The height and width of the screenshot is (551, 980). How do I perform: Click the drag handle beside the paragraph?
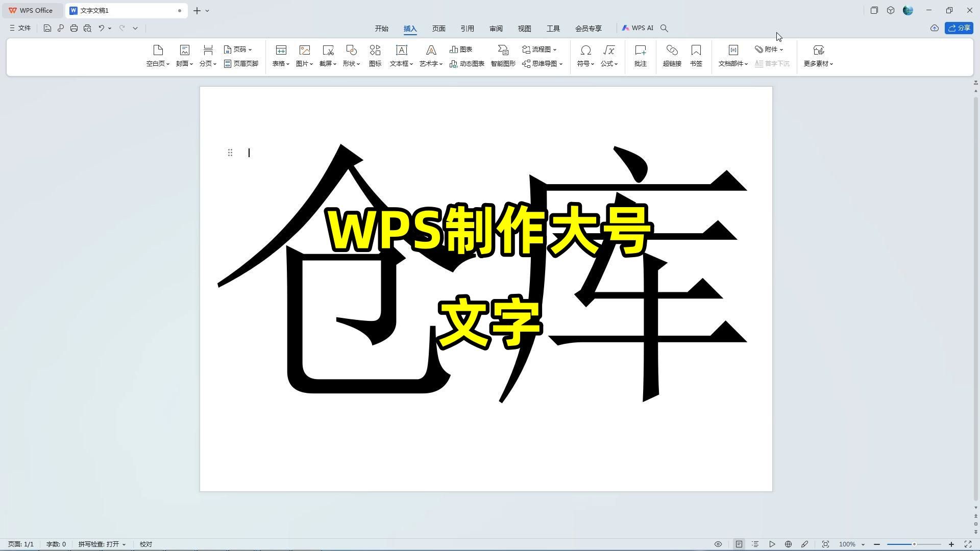coord(230,153)
